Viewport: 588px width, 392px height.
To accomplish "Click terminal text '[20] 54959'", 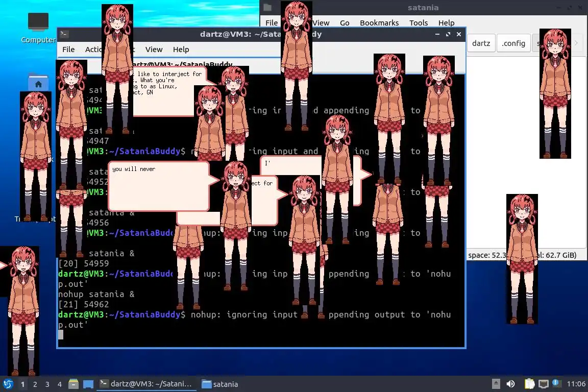I will [83, 263].
